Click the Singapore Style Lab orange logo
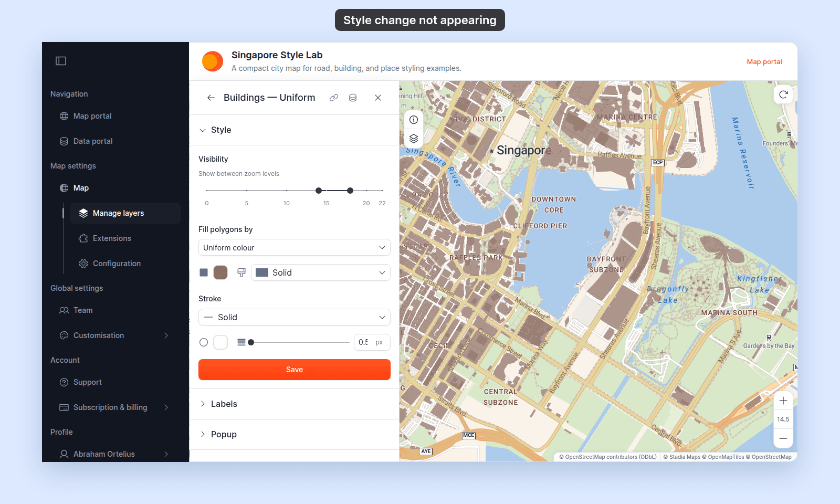 tap(213, 61)
